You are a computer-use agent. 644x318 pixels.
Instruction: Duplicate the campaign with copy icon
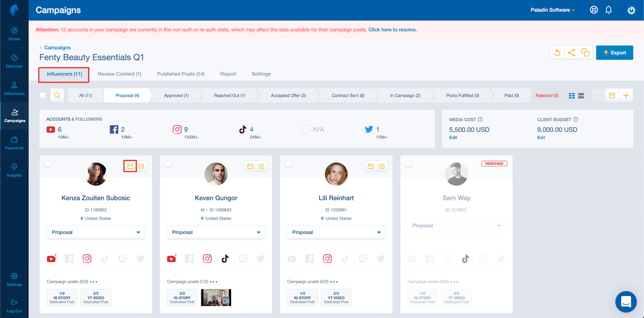tap(585, 53)
